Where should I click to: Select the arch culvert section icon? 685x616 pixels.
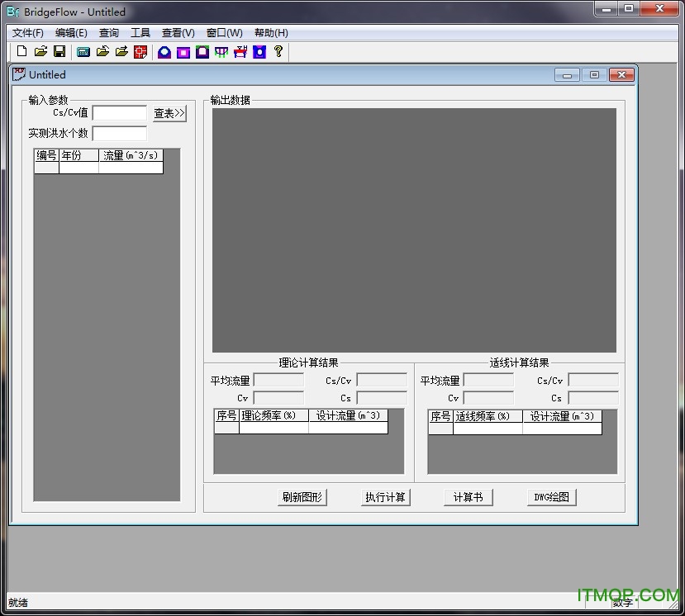(202, 52)
